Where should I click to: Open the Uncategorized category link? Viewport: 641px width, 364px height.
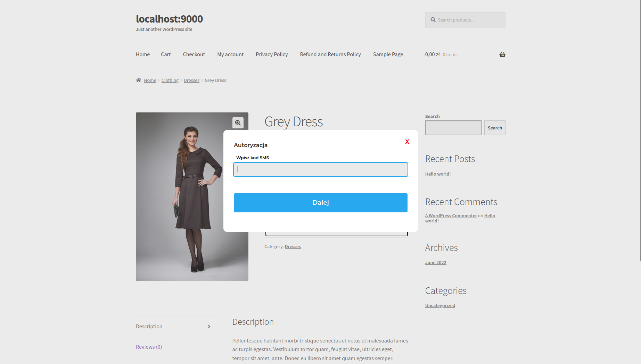440,305
